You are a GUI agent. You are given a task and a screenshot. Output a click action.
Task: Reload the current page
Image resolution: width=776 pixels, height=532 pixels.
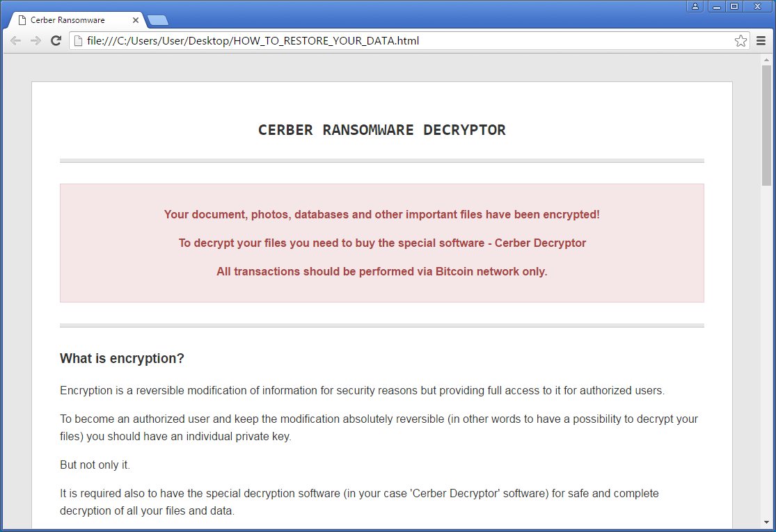tap(56, 41)
